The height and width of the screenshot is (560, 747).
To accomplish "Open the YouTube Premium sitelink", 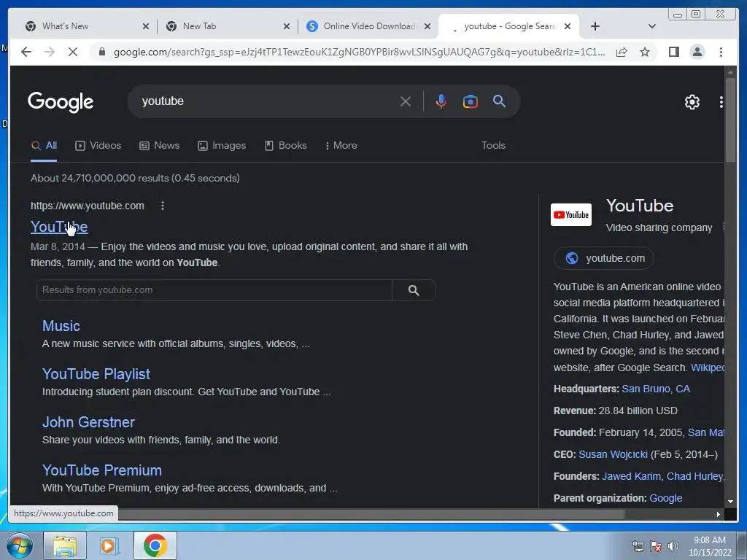I will pos(102,470).
